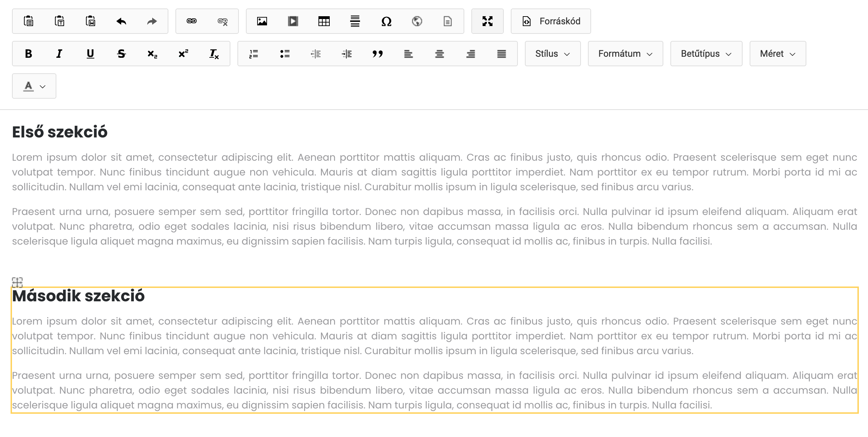Toggle bold formatting
The image size is (868, 437).
[x=29, y=54]
